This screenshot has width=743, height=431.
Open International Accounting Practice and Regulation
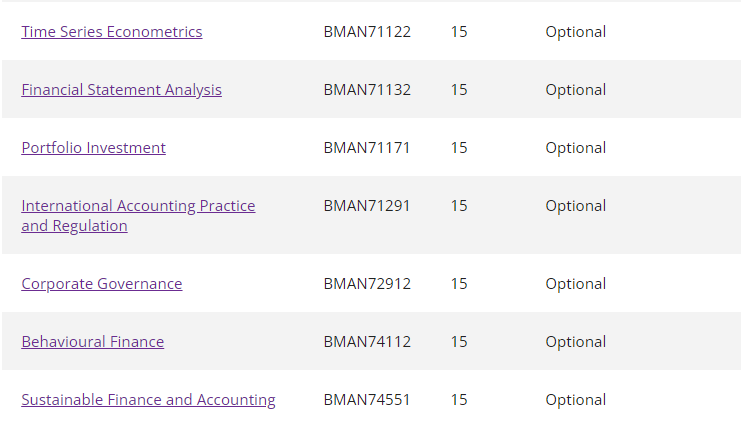pos(138,216)
